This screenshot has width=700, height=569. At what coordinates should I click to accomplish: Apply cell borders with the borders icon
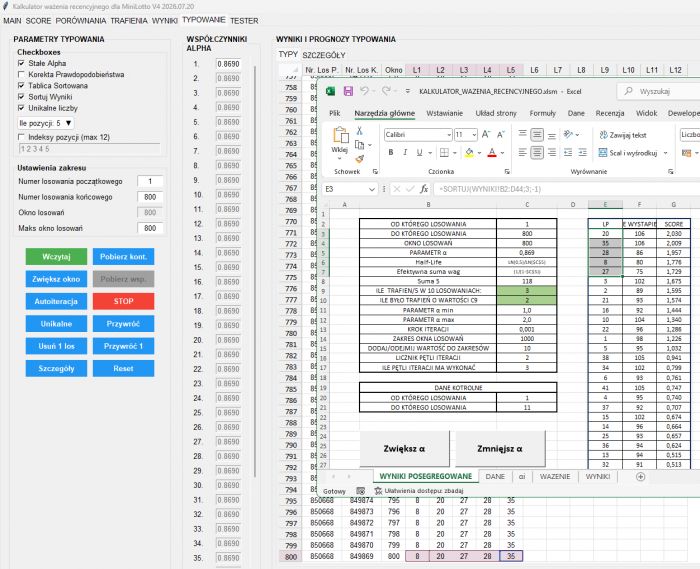(444, 153)
